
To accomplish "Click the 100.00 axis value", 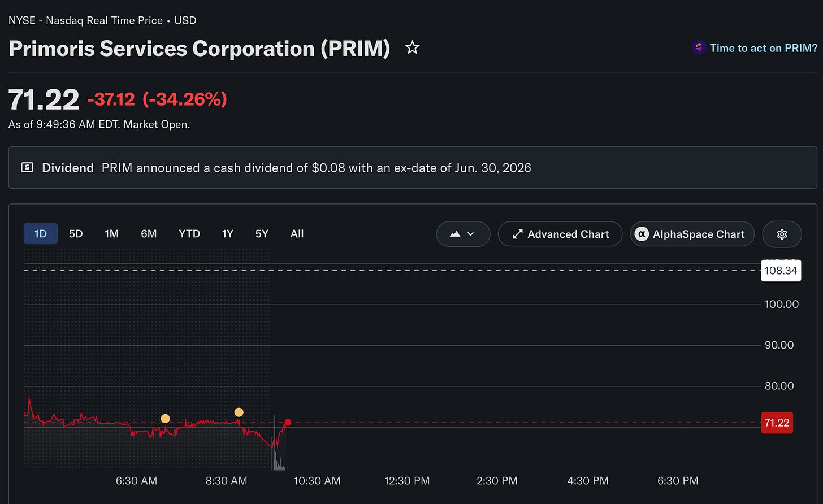I will tap(782, 305).
